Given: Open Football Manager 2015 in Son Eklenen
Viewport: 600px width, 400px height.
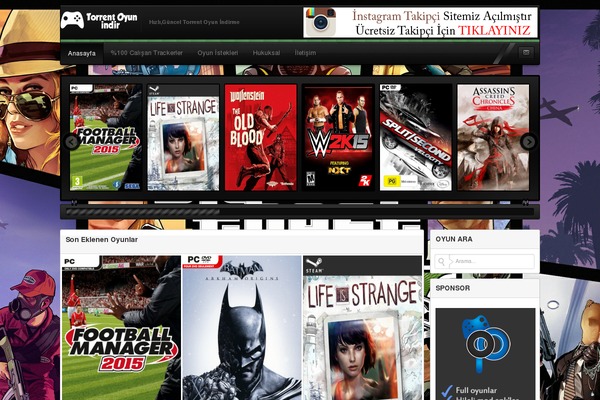Looking at the screenshot, I should tap(121, 328).
